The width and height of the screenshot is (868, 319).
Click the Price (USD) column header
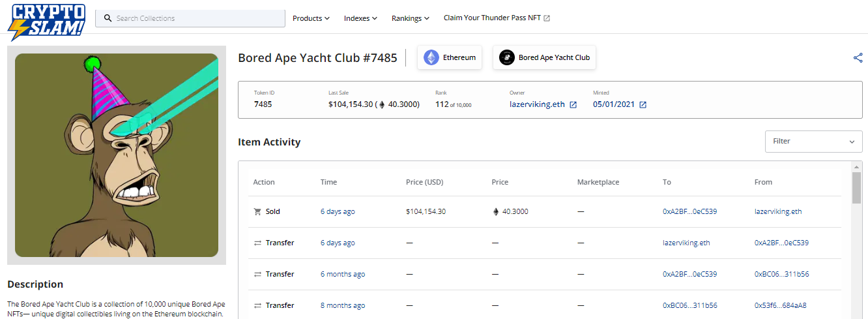[x=424, y=182]
